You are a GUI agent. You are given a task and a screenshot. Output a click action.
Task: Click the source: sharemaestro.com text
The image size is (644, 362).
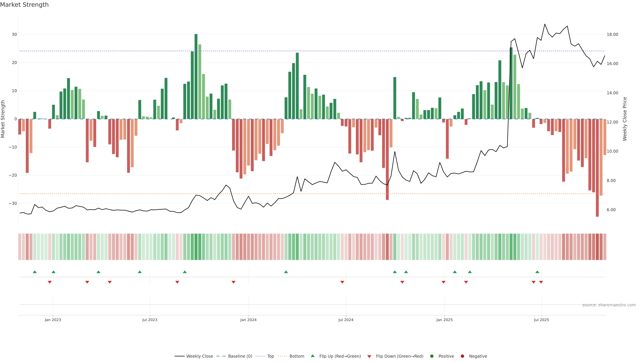[x=609, y=305]
